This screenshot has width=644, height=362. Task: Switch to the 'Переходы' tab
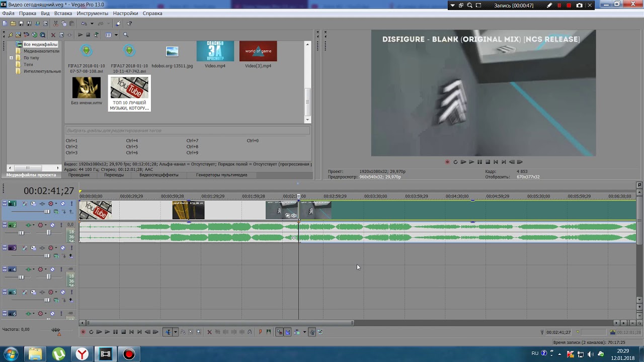point(114,175)
